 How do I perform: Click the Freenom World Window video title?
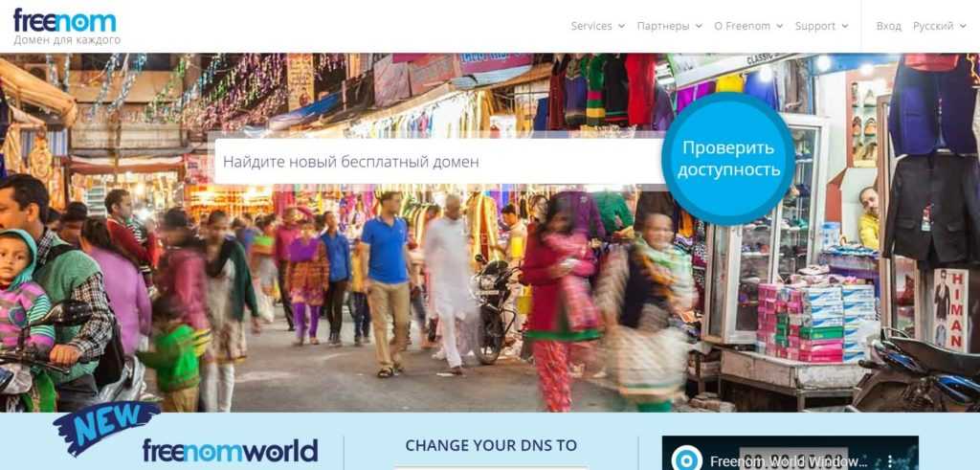(x=789, y=462)
